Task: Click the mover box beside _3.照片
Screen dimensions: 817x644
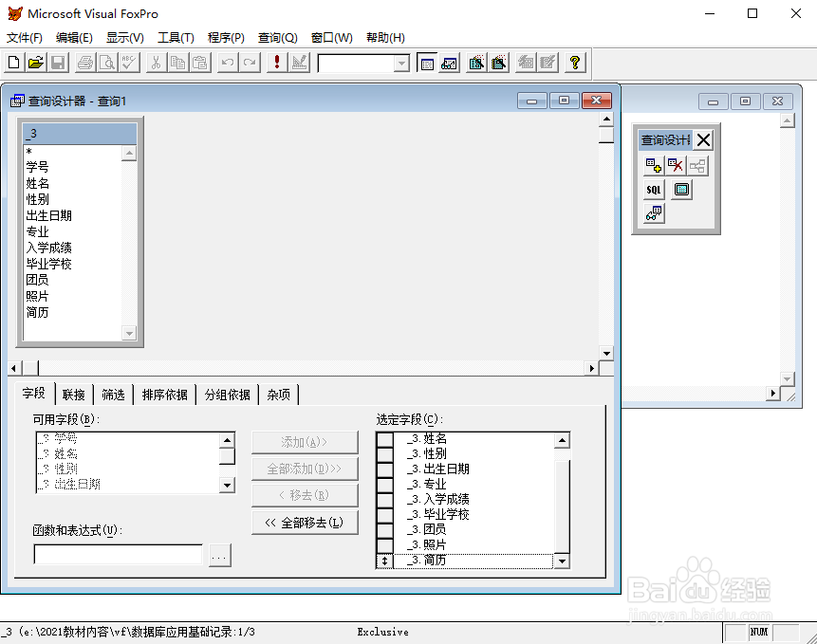Action: point(384,545)
